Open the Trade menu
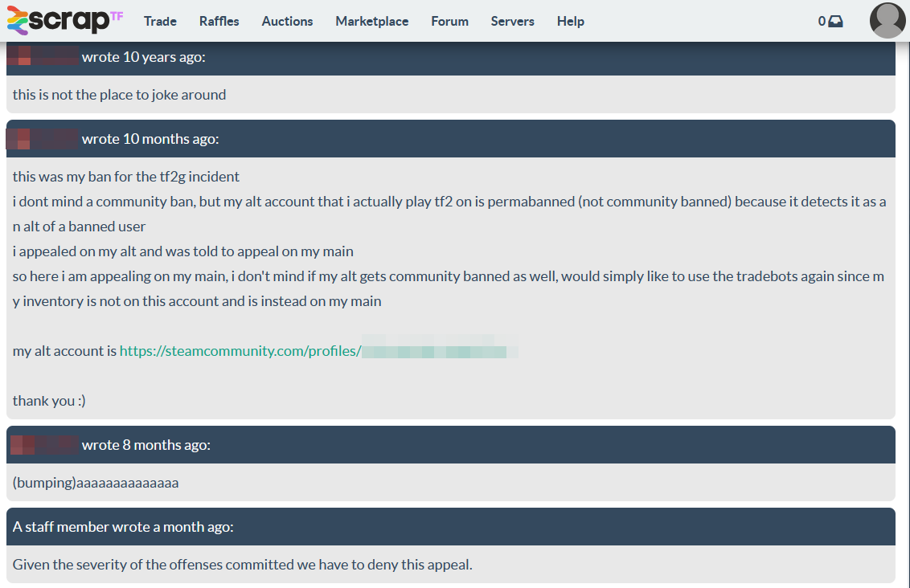 [160, 22]
